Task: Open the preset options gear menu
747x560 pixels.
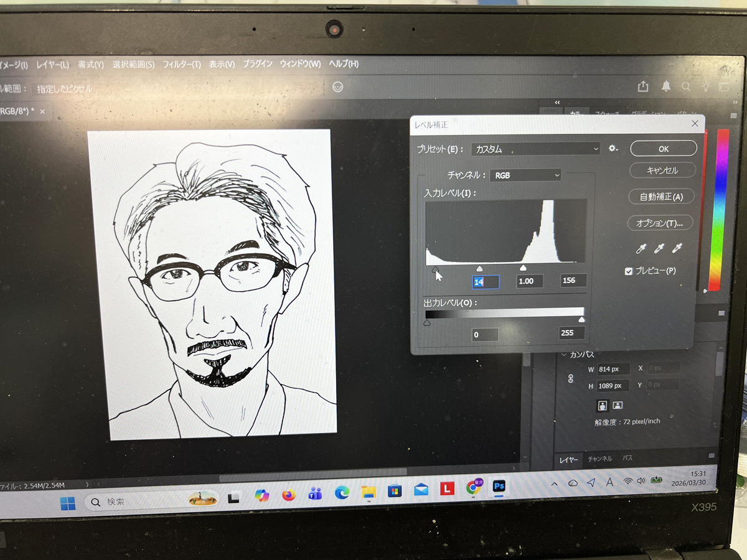Action: pos(613,149)
